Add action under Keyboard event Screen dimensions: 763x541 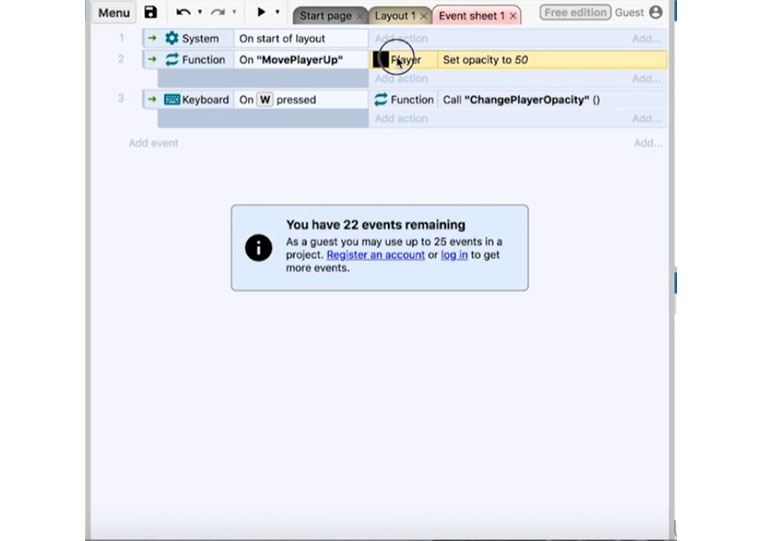(x=401, y=118)
